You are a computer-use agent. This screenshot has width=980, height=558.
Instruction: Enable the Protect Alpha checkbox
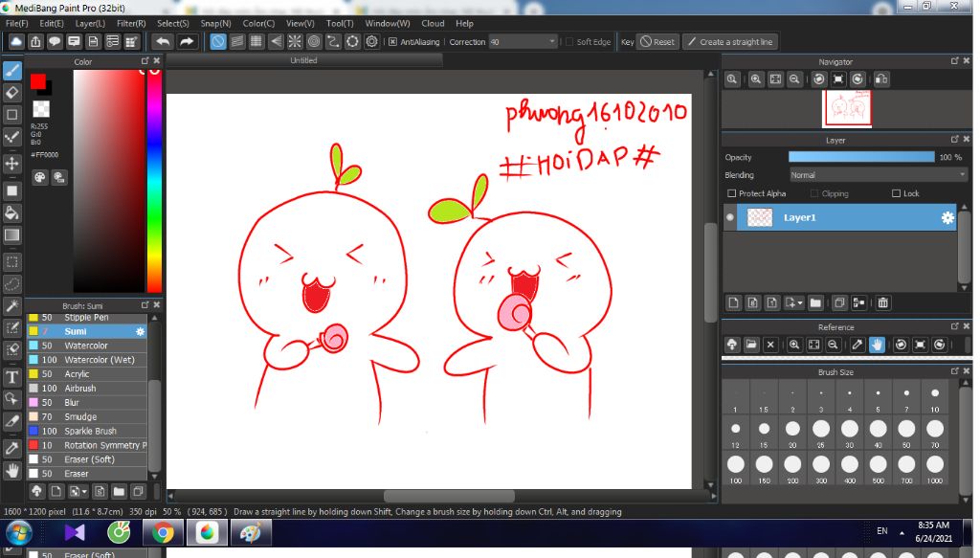[x=731, y=193]
